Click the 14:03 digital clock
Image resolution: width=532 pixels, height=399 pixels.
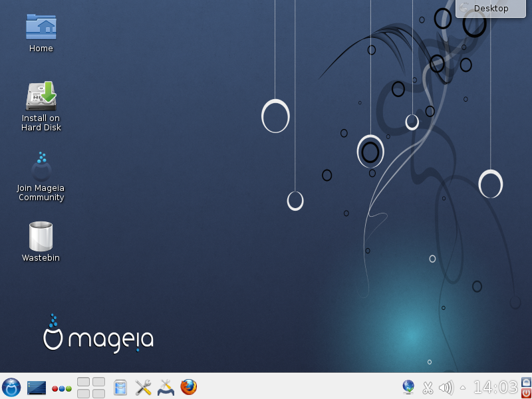click(x=495, y=387)
